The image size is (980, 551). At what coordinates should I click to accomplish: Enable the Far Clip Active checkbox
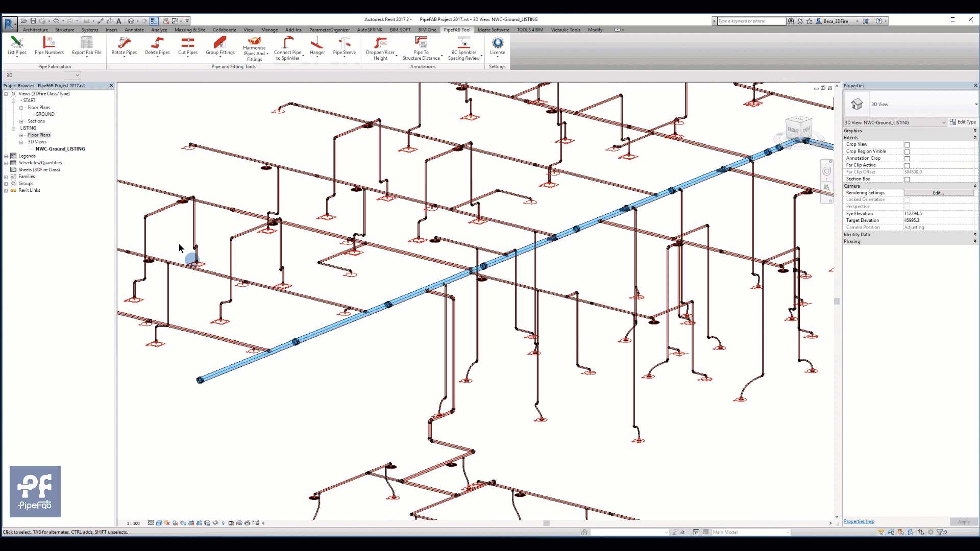(907, 165)
